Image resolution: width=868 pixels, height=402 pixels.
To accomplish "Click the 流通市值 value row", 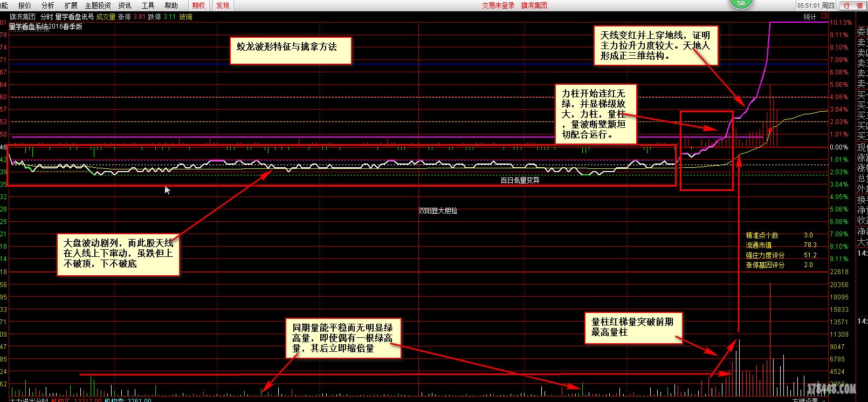I will click(x=781, y=245).
